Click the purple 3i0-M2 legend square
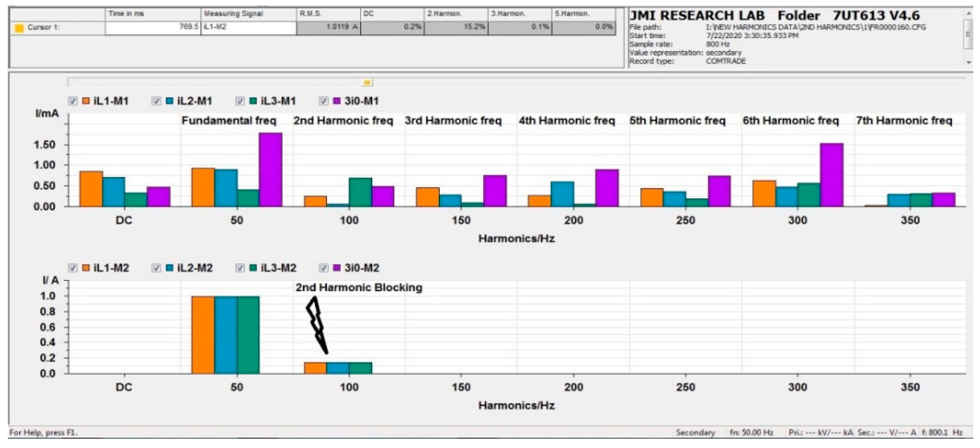Image resolution: width=980 pixels, height=448 pixels. [337, 268]
